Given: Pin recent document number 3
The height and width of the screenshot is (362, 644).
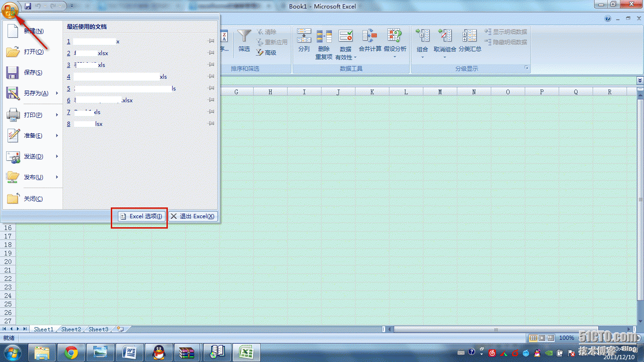Looking at the screenshot, I should pos(211,65).
